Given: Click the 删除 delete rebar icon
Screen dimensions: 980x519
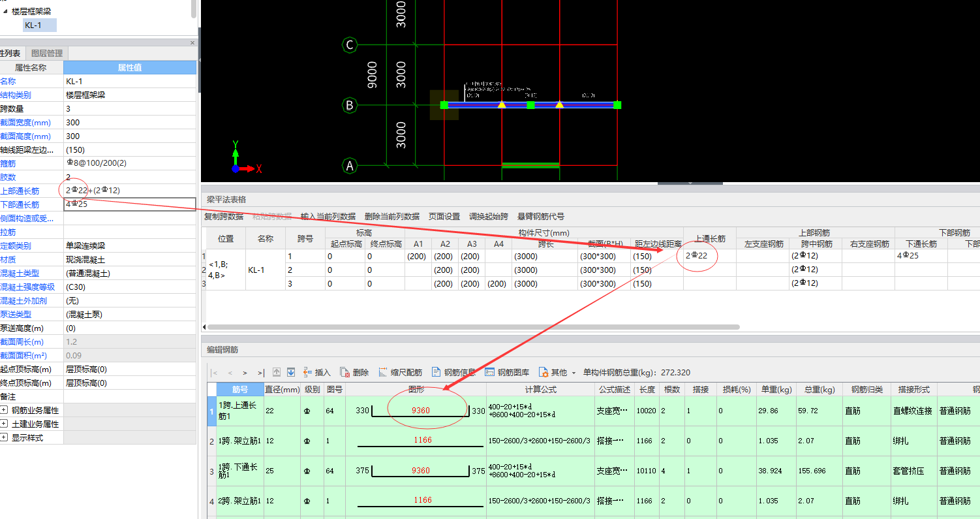Looking at the screenshot, I should tap(345, 372).
